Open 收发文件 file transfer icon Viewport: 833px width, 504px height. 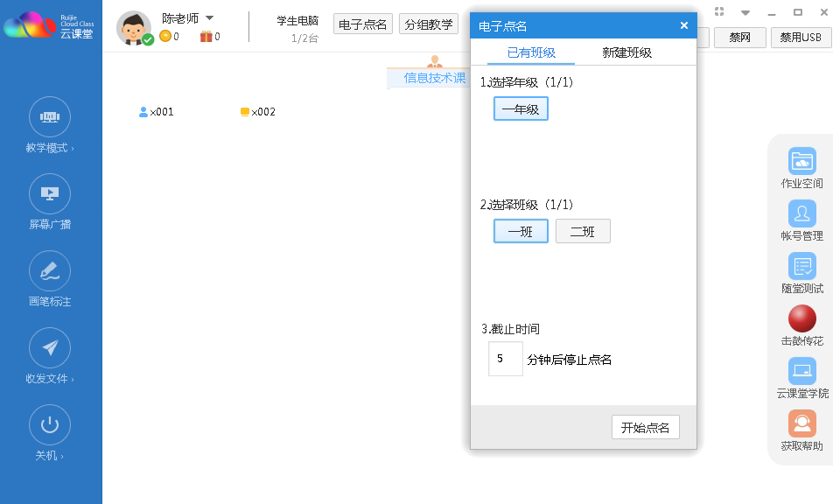tap(50, 348)
